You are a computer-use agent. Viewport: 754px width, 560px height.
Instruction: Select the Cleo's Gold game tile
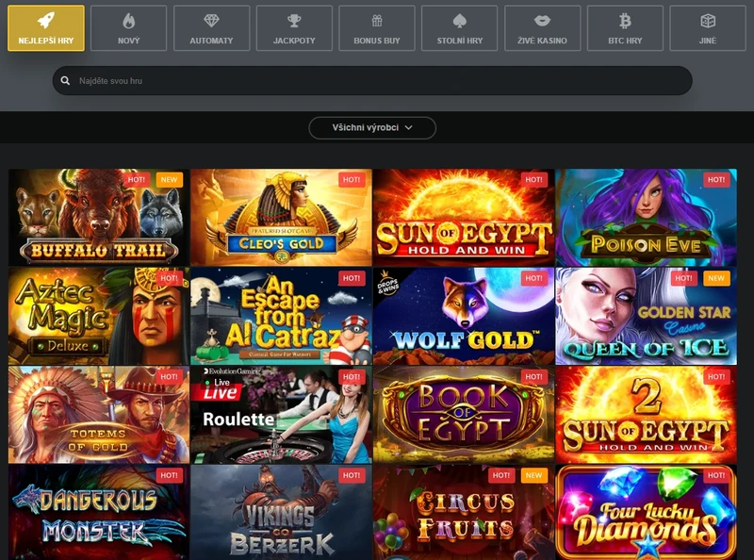pos(281,219)
